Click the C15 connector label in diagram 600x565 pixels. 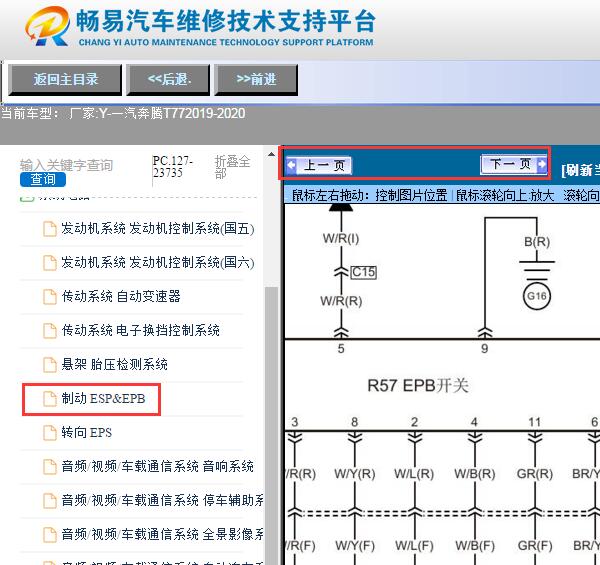click(x=364, y=272)
